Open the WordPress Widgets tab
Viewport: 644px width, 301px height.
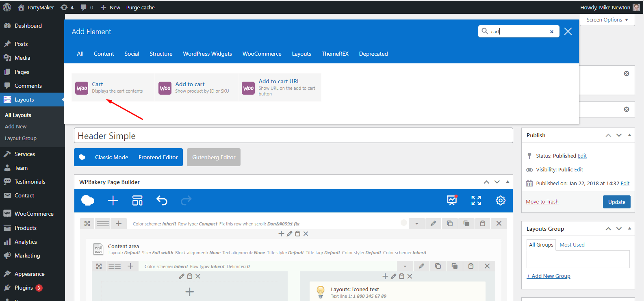tap(208, 54)
